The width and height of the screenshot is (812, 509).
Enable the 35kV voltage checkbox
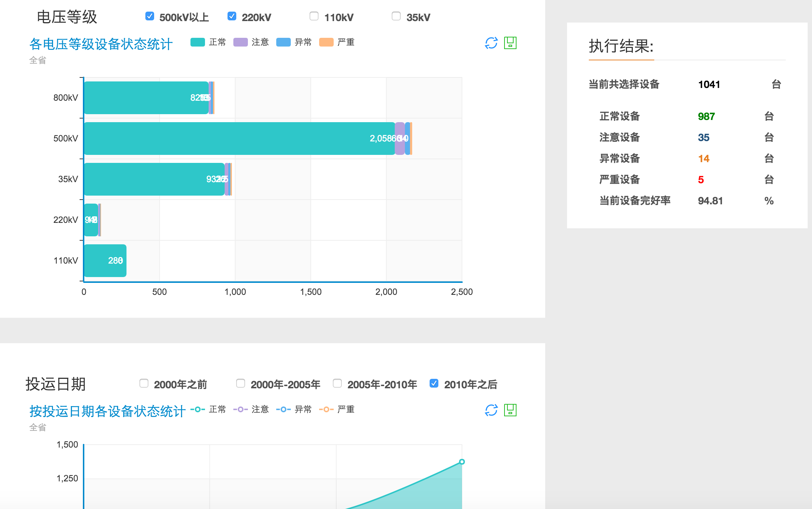[x=396, y=16]
